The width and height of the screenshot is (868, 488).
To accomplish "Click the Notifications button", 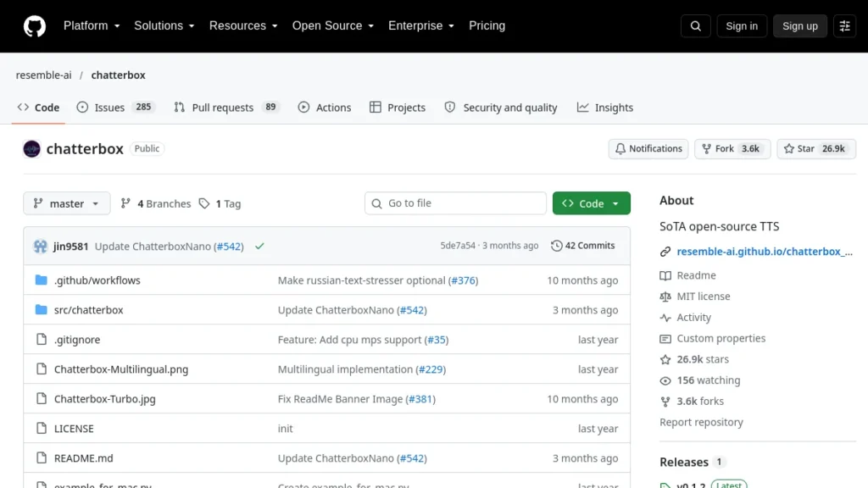I will [648, 149].
